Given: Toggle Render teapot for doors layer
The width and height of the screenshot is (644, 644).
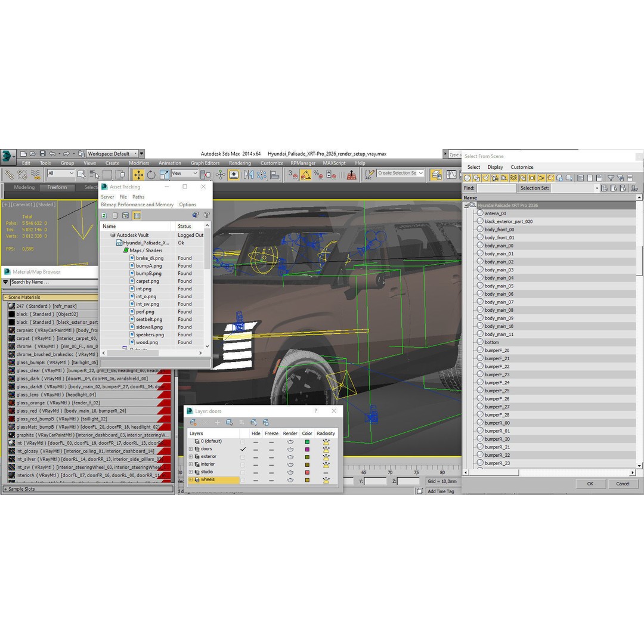Looking at the screenshot, I should point(290,450).
